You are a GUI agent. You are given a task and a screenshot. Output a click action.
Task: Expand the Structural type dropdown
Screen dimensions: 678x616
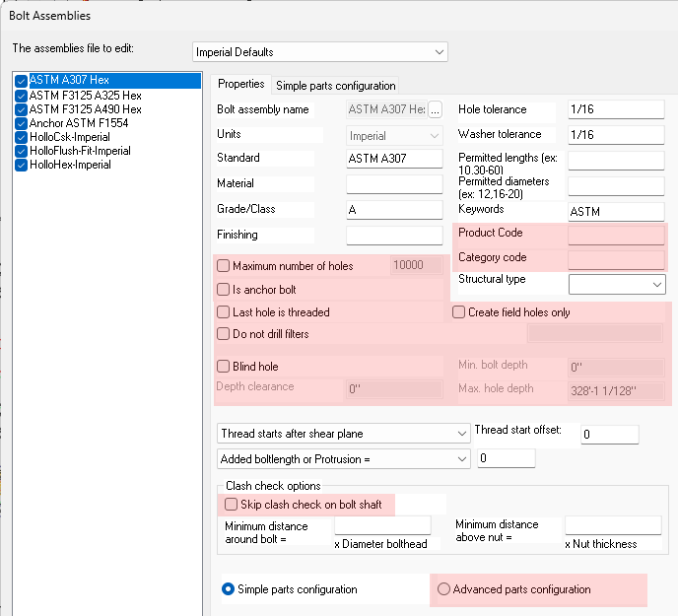617,284
